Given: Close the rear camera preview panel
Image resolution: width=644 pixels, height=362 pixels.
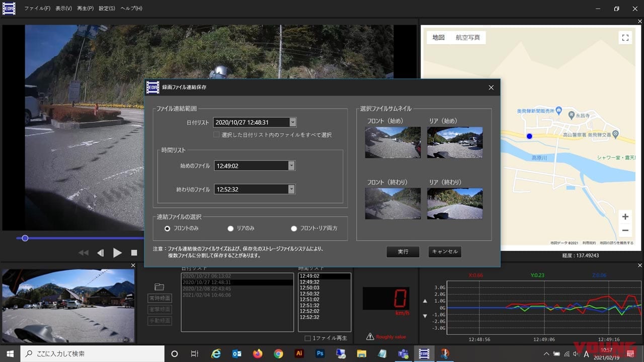Looking at the screenshot, I should tap(133, 265).
